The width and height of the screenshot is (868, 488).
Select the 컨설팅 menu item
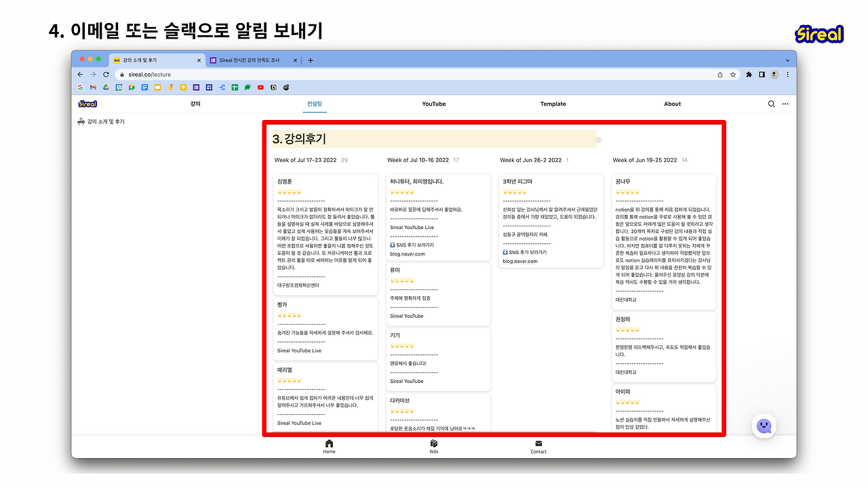pos(315,104)
